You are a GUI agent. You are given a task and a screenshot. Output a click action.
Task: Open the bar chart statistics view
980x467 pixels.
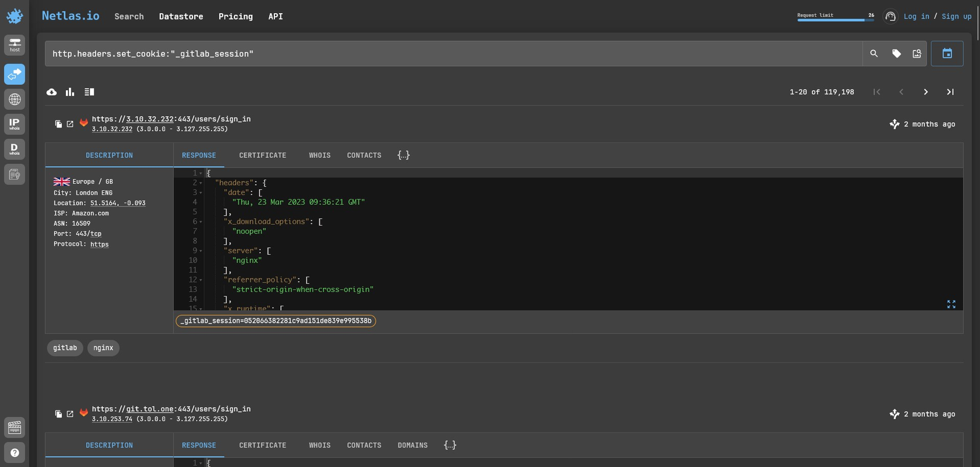[70, 92]
